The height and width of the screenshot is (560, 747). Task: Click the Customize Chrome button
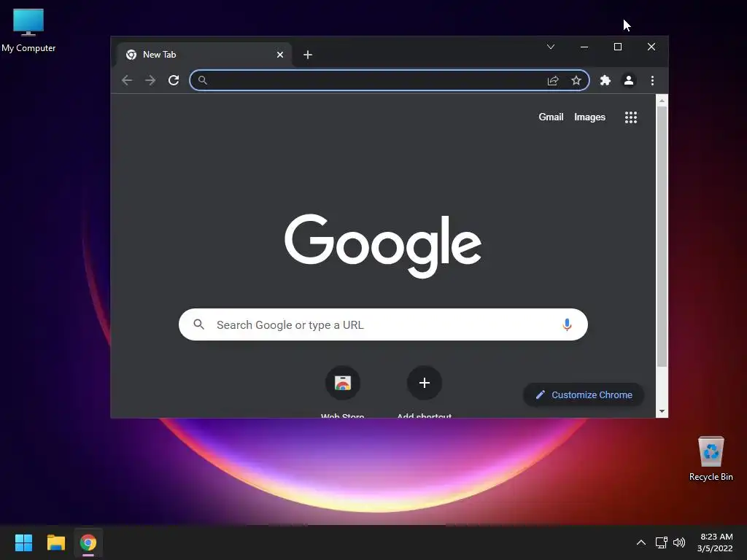click(584, 394)
